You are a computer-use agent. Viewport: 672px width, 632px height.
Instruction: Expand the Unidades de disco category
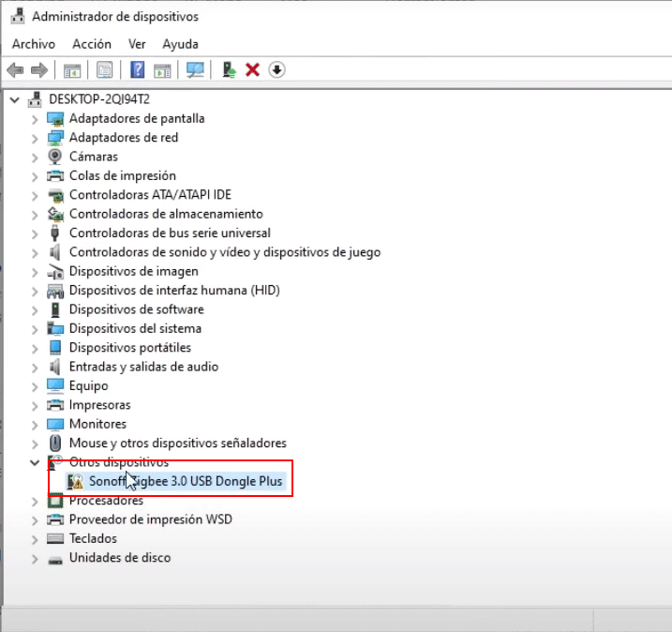pos(35,559)
